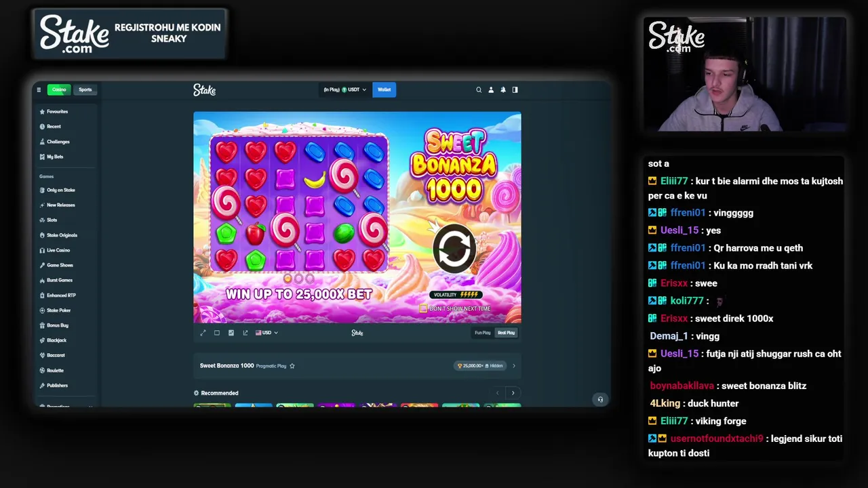Open live support headset icon

pos(600,399)
